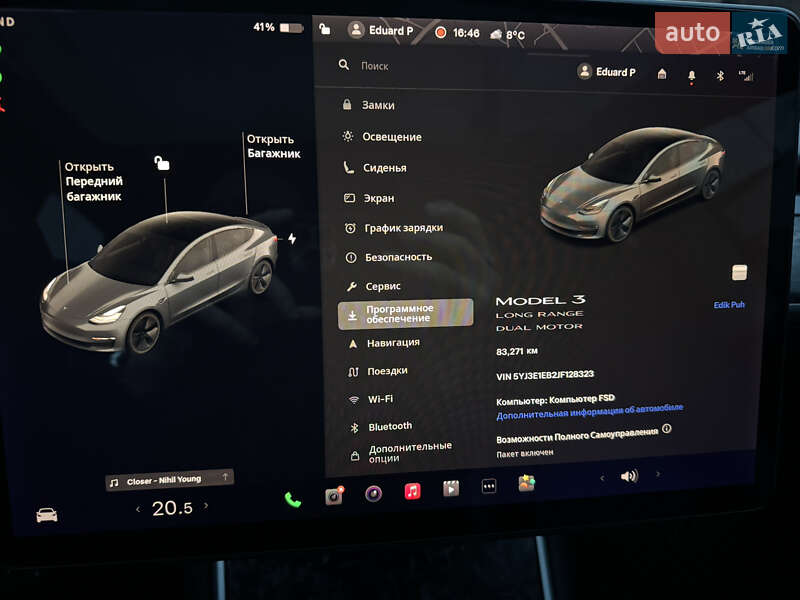Tap the red Sentry/dashcam record icon

point(440,32)
